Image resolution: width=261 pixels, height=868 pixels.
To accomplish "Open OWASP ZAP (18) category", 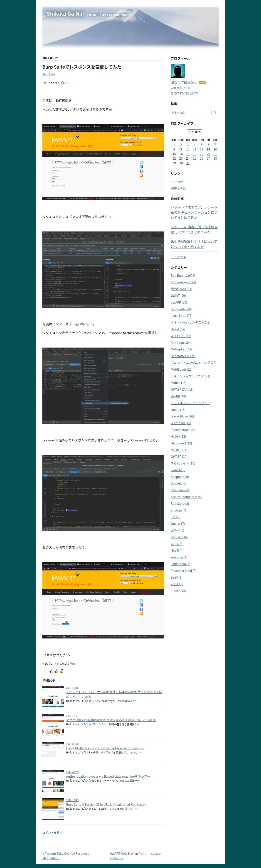I will point(182,390).
